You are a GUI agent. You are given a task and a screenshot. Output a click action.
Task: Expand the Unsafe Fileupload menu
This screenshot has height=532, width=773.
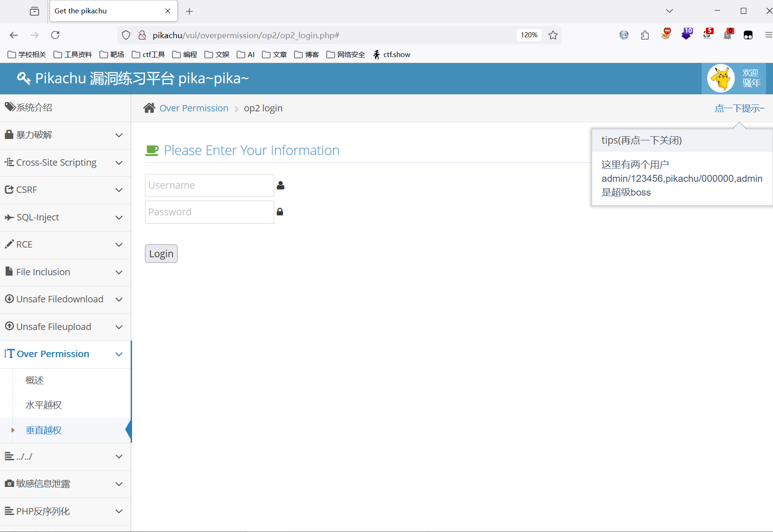tap(65, 327)
